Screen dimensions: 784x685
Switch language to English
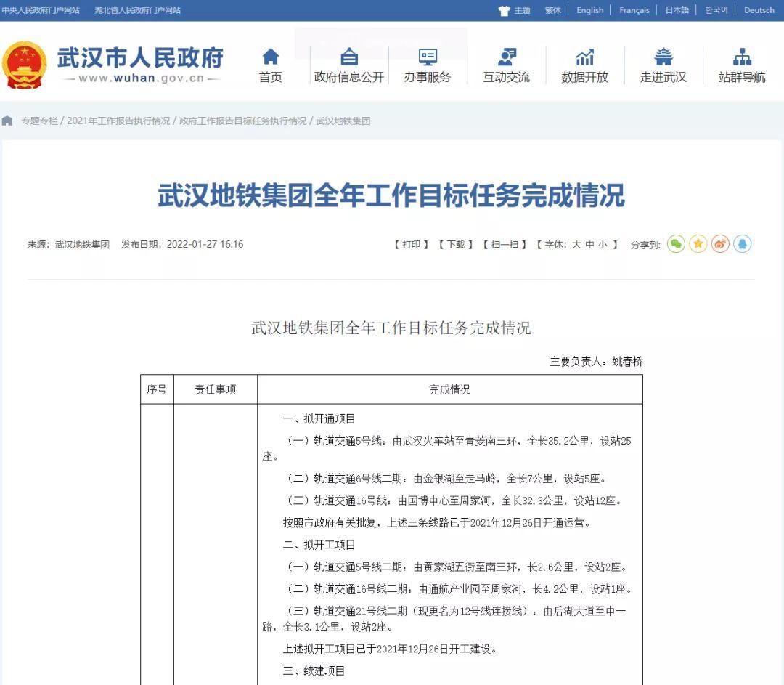(590, 10)
